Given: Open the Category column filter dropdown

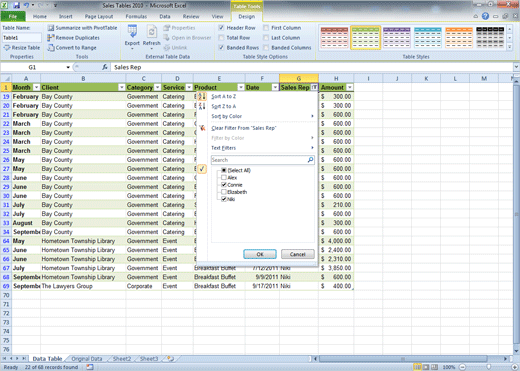Looking at the screenshot, I should (157, 87).
